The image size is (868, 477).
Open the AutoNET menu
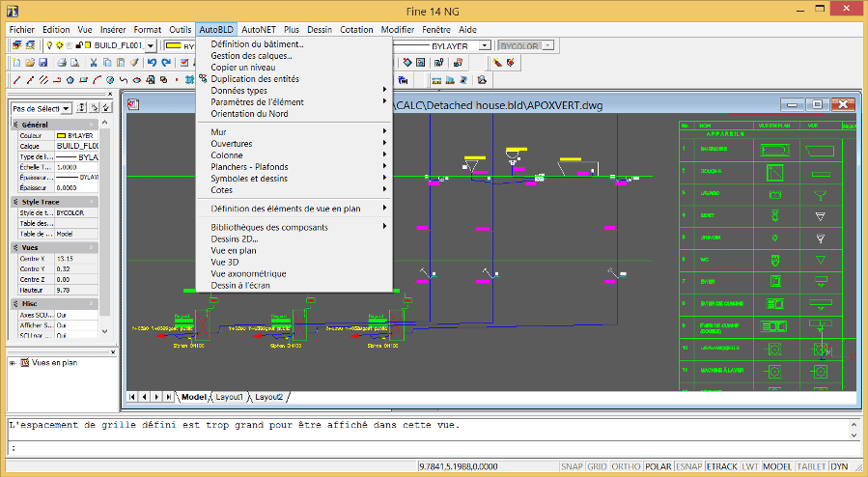tap(259, 29)
